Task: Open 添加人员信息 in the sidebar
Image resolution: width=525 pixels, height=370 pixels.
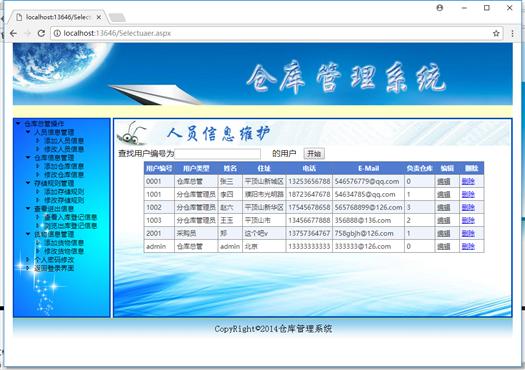Action: click(64, 141)
